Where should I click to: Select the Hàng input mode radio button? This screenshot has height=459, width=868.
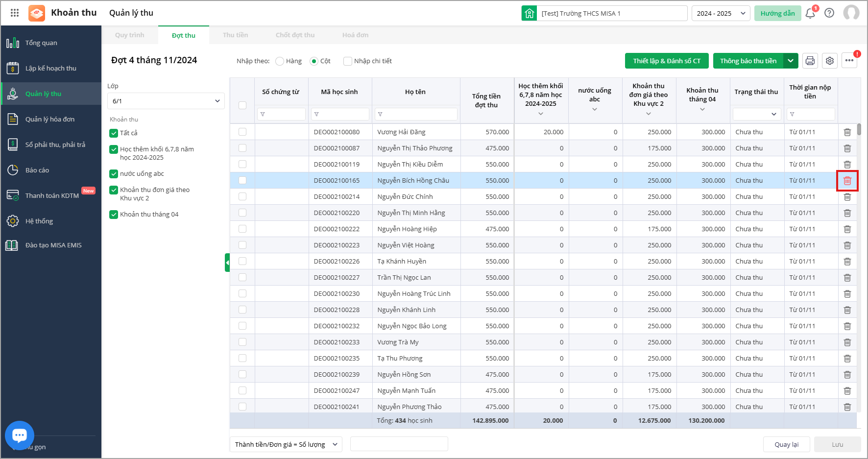[x=280, y=61]
